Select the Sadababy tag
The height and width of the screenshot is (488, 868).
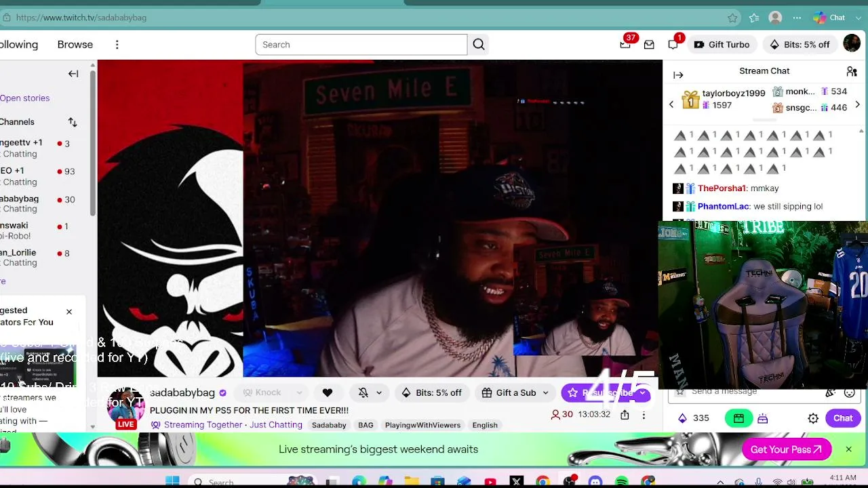click(329, 425)
